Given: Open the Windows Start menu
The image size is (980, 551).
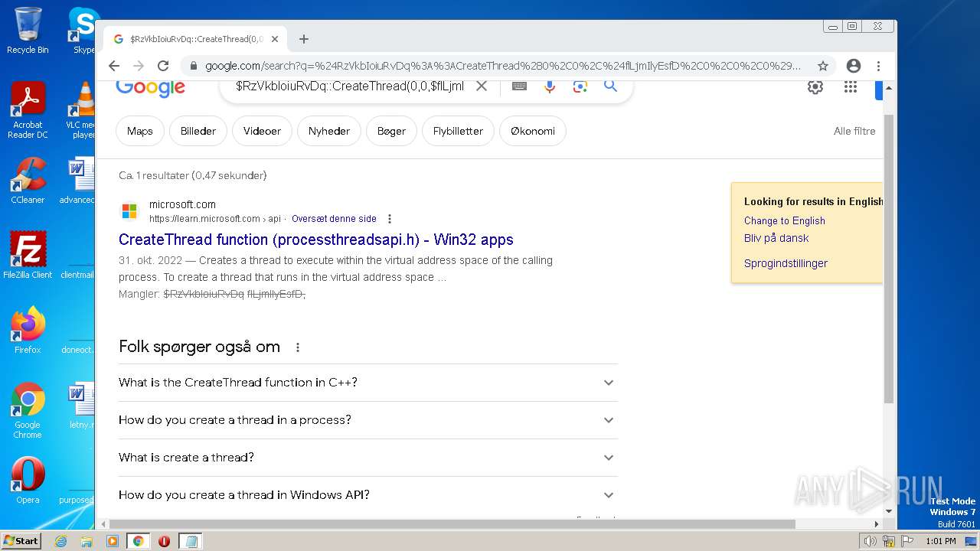Looking at the screenshot, I should click(21, 541).
